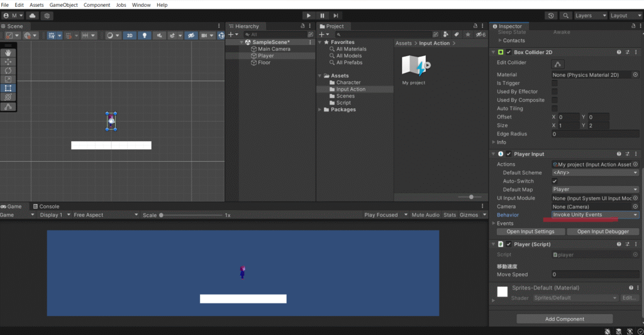Click the cloud services icon

[32, 15]
